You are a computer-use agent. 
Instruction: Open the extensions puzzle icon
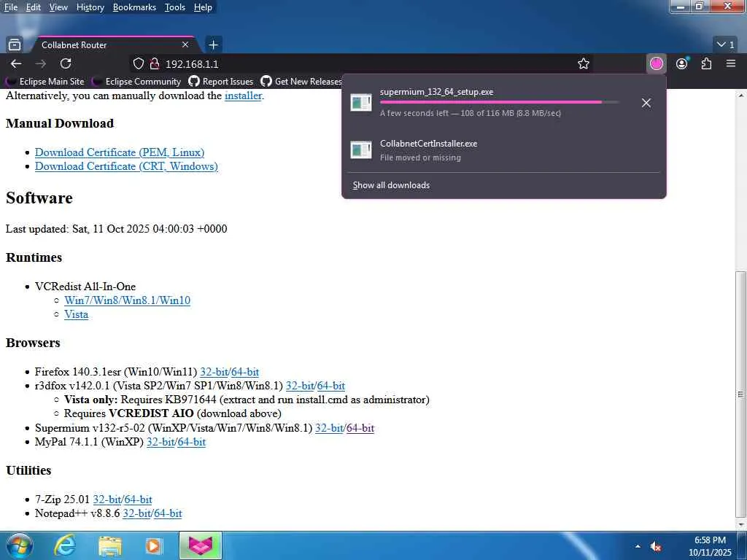(706, 64)
